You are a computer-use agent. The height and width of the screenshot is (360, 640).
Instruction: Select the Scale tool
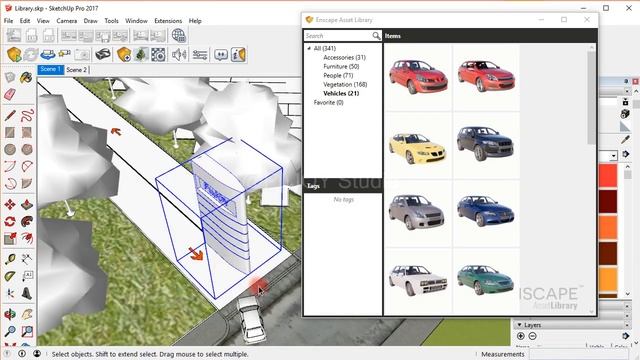point(10,238)
